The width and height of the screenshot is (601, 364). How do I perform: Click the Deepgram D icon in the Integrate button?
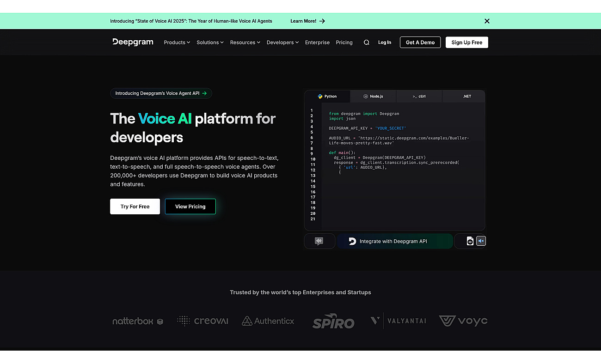click(x=352, y=241)
